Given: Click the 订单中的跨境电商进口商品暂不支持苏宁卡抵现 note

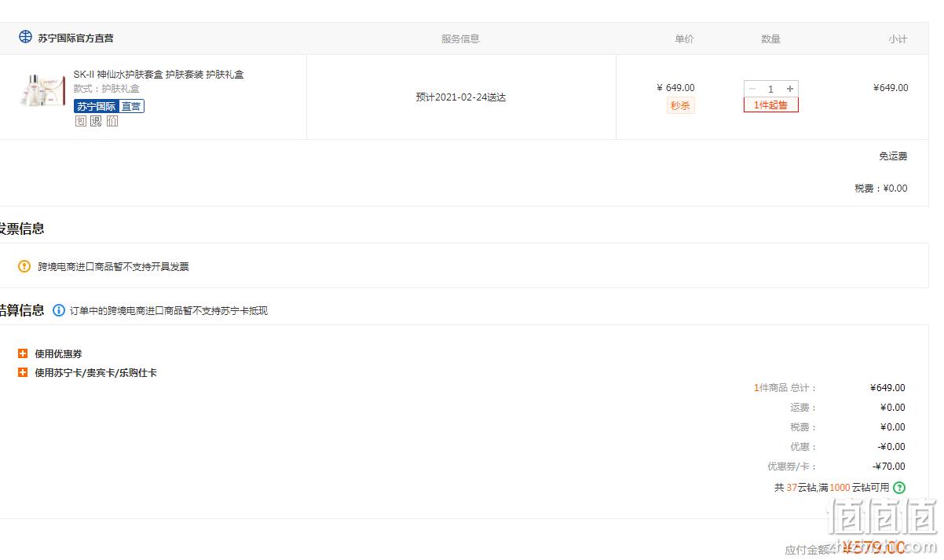Looking at the screenshot, I should (169, 311).
